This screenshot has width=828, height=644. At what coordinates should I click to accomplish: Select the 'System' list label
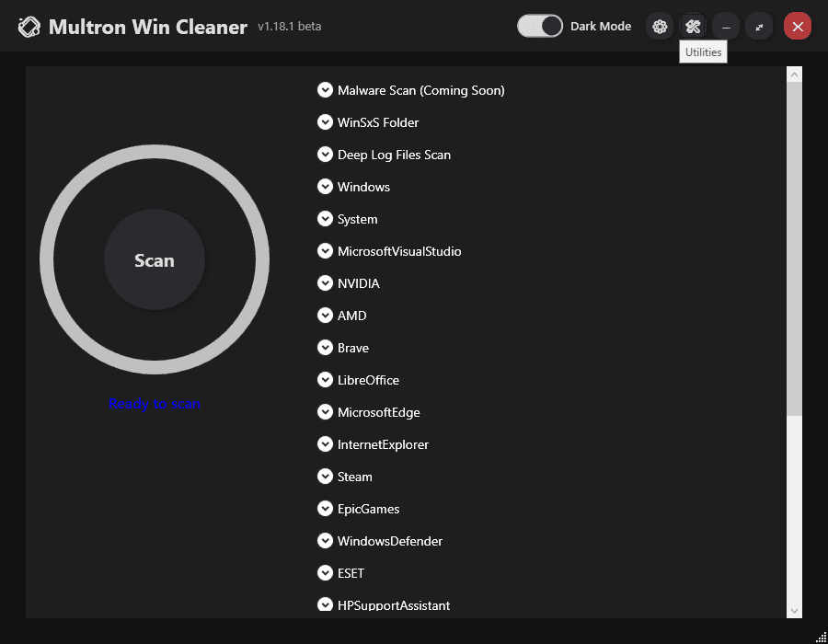[358, 220]
